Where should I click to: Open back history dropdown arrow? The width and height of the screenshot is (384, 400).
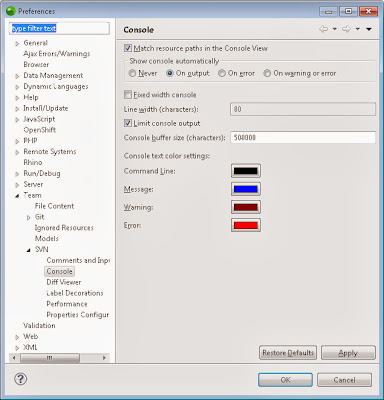point(334,29)
